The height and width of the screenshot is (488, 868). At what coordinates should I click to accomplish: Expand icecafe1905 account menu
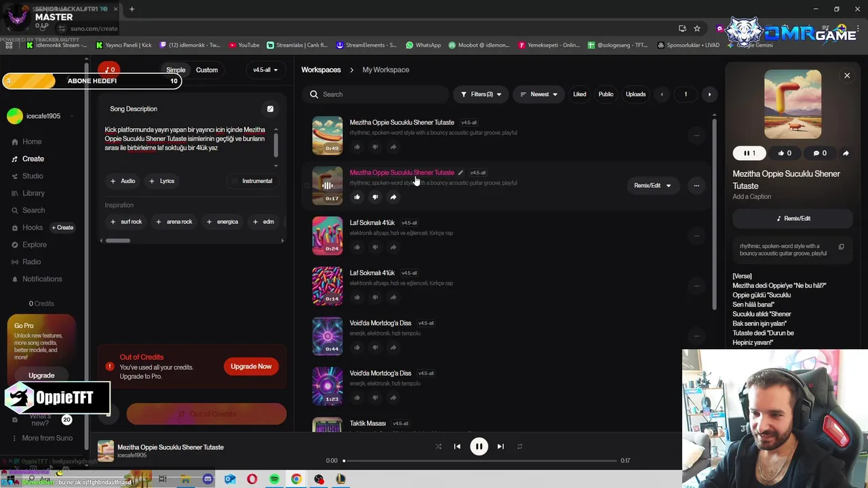tap(41, 117)
